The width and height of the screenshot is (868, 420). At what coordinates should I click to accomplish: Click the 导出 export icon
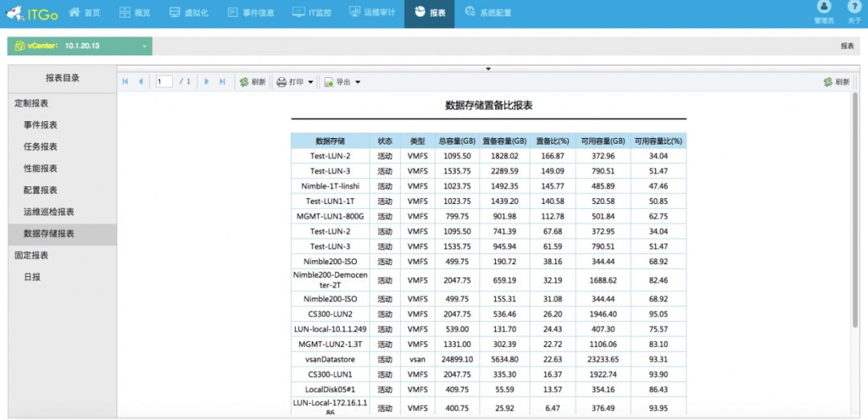pos(328,83)
